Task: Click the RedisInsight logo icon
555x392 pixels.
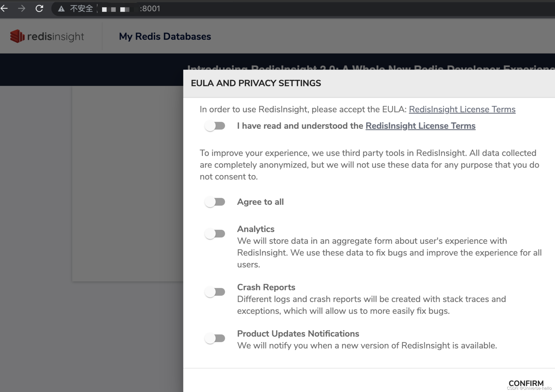Action: click(18, 36)
